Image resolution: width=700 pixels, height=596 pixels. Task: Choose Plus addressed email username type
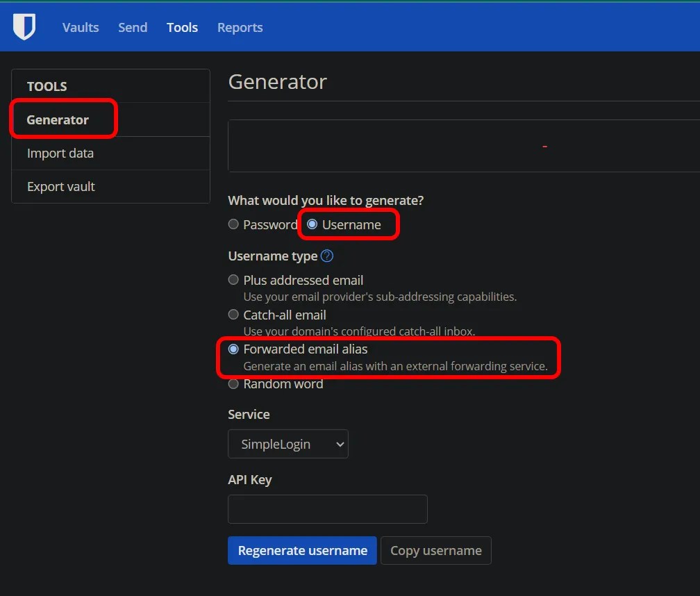(233, 279)
